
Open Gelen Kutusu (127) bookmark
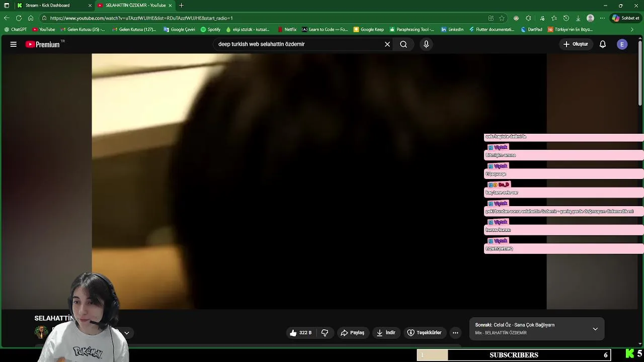(134, 30)
